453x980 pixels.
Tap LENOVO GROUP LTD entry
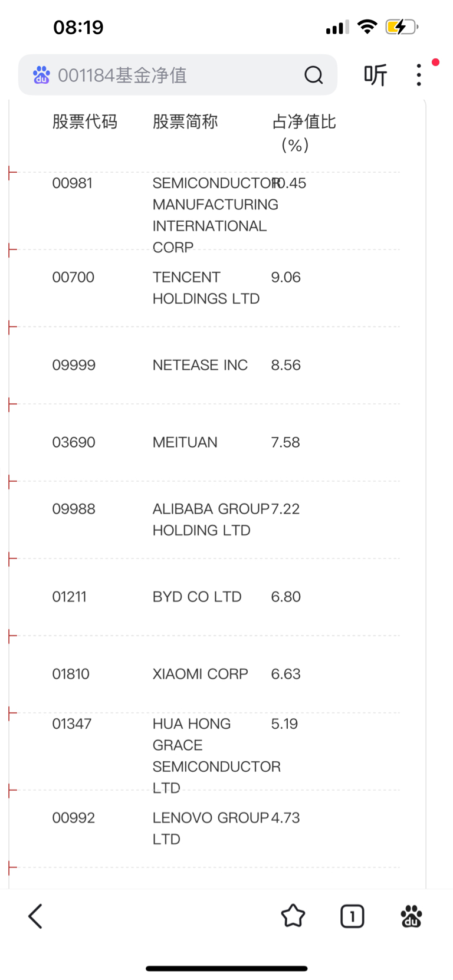211,828
